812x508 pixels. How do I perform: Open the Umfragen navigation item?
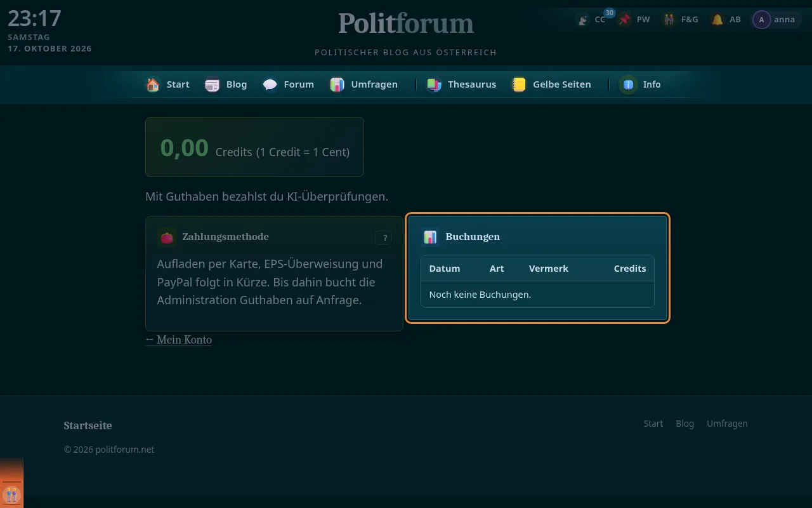(364, 84)
